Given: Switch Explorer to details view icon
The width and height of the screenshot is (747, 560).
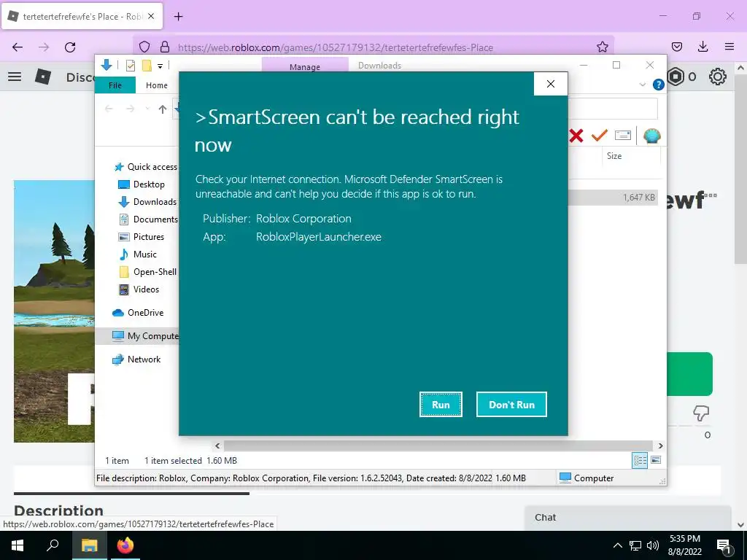Looking at the screenshot, I should pos(640,460).
